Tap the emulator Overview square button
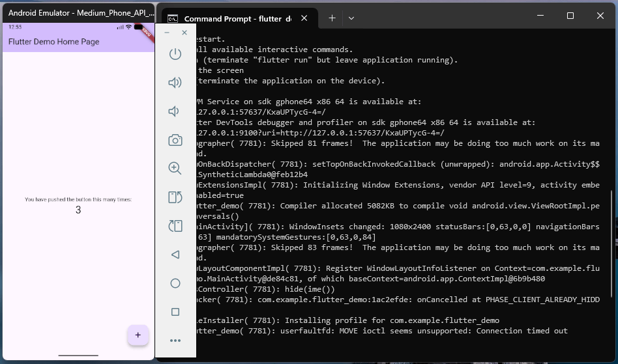This screenshot has height=364, width=618. click(175, 312)
